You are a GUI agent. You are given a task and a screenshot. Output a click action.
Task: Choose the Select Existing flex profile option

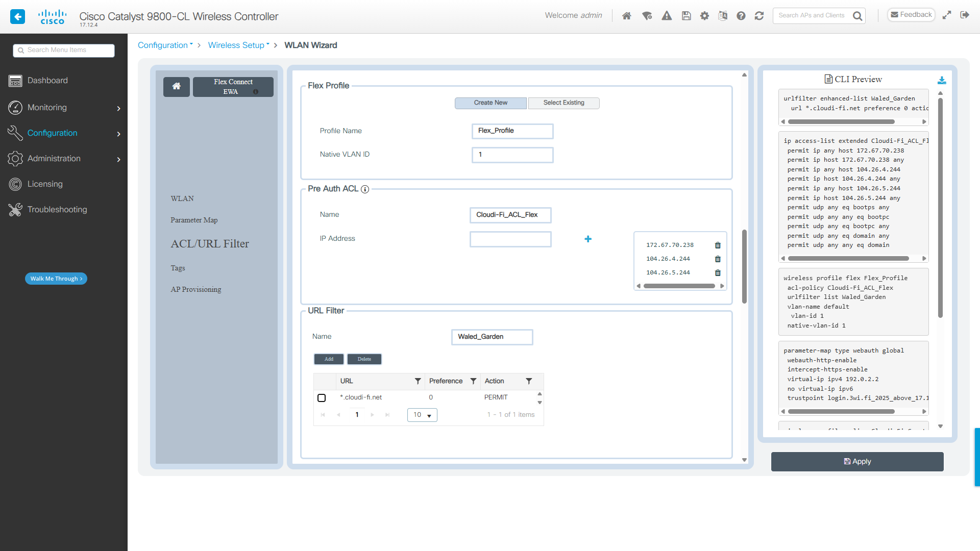(x=563, y=103)
